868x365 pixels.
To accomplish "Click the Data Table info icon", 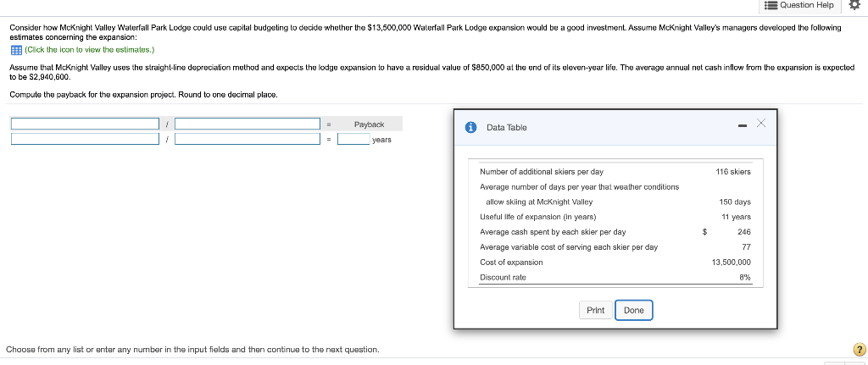I will [471, 127].
